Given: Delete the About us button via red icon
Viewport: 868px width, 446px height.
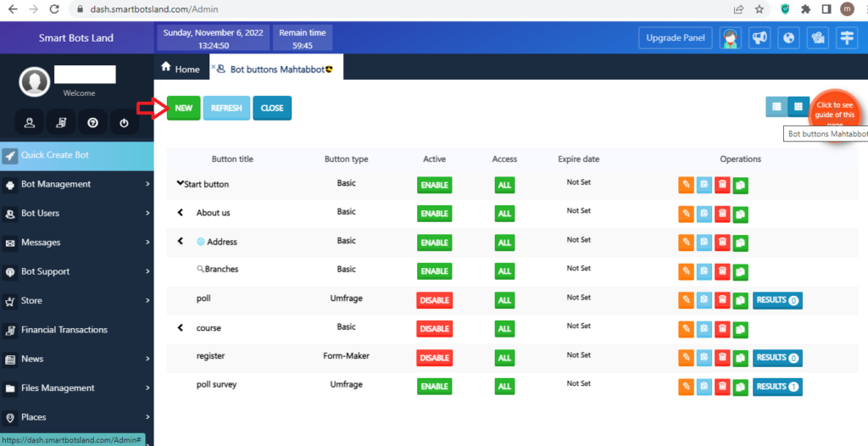Looking at the screenshot, I should (722, 214).
